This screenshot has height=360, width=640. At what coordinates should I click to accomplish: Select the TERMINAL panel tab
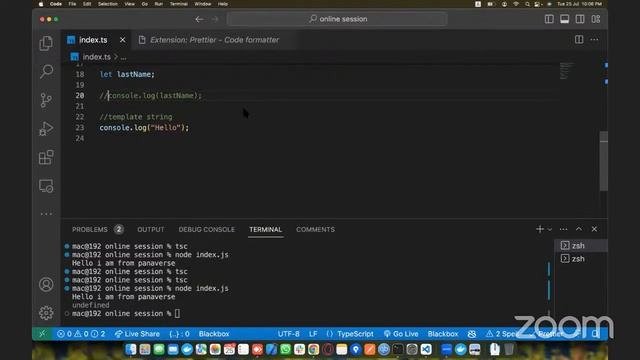[x=266, y=229]
